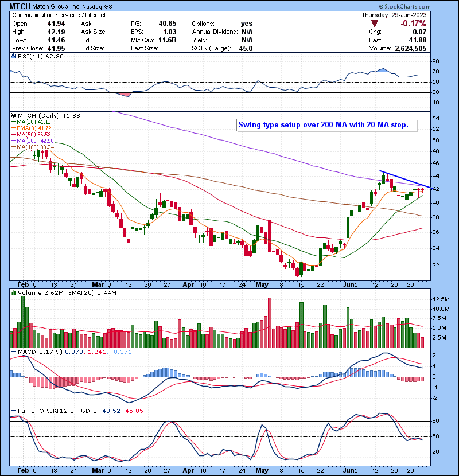Click the -0.17% percent change
Viewport: 459px width, 476px height.
(x=414, y=24)
